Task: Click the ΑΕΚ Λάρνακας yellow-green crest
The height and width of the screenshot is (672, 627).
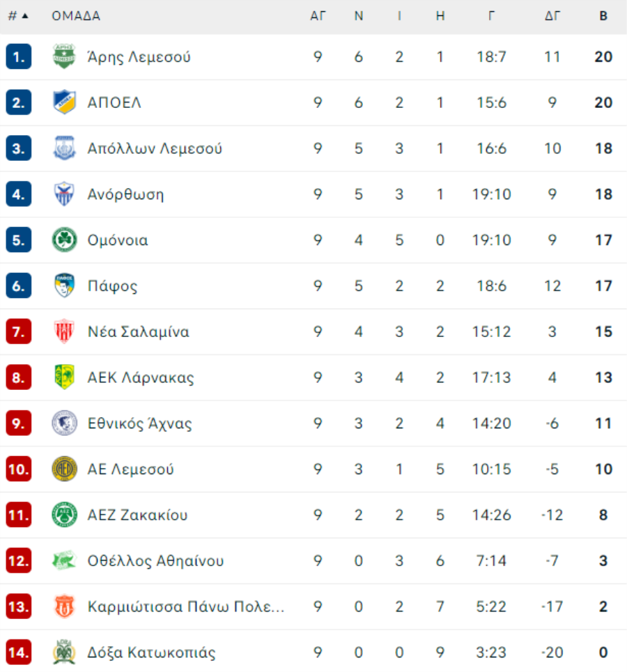Action: tap(64, 377)
